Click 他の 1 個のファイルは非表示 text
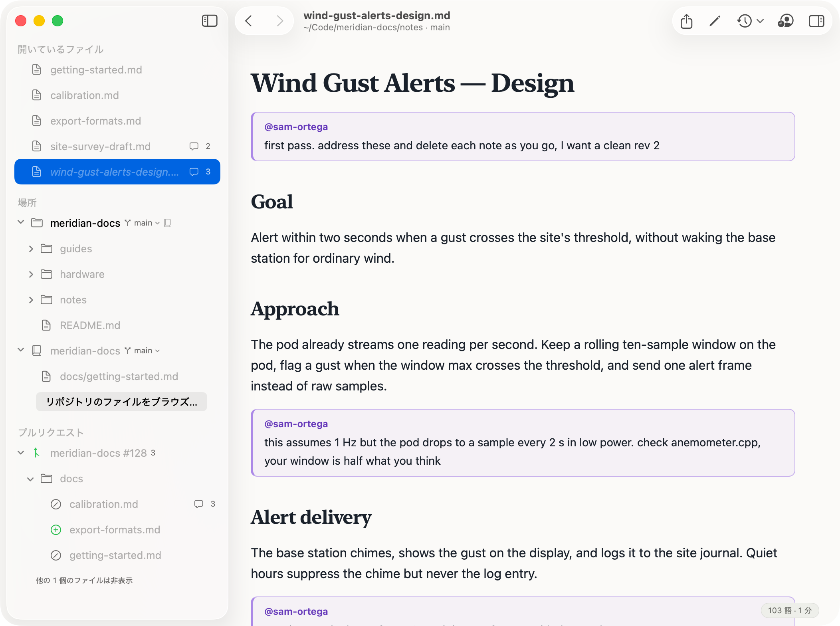The image size is (840, 626). [84, 580]
